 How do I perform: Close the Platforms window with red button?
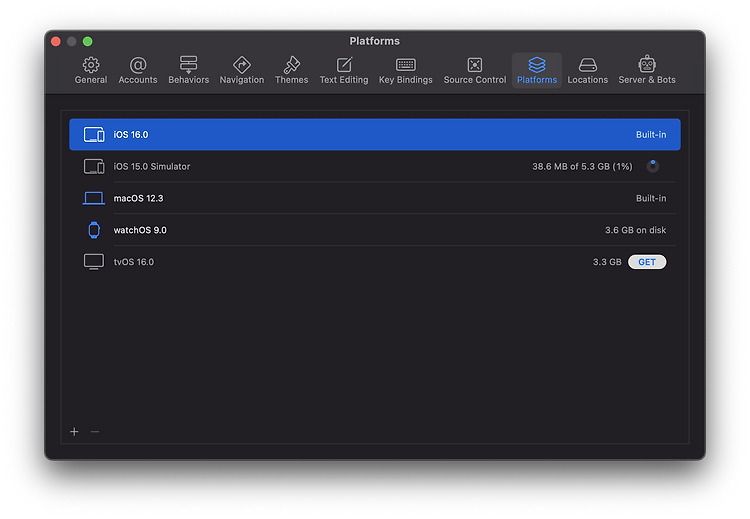coord(55,42)
